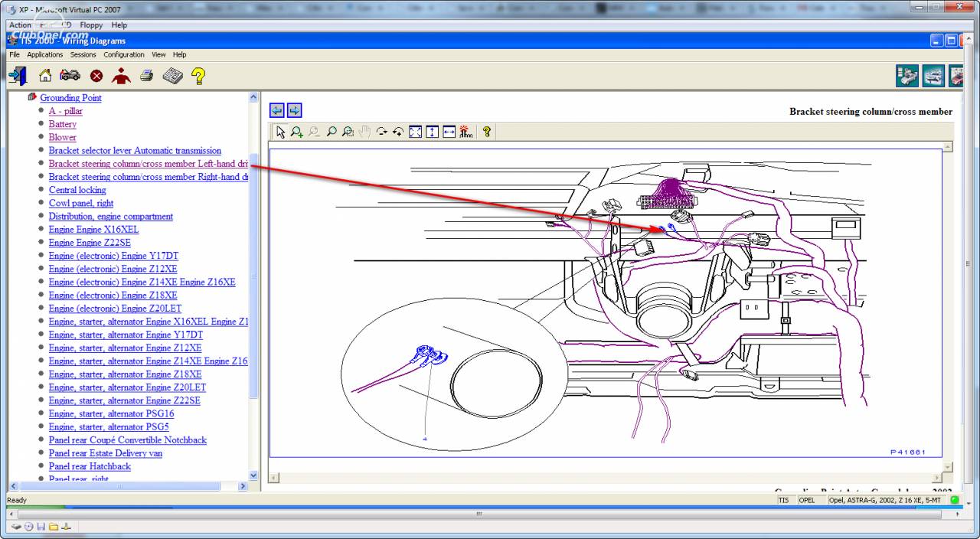Print with the printer icon
Image resolution: width=980 pixels, height=539 pixels.
pyautogui.click(x=147, y=76)
